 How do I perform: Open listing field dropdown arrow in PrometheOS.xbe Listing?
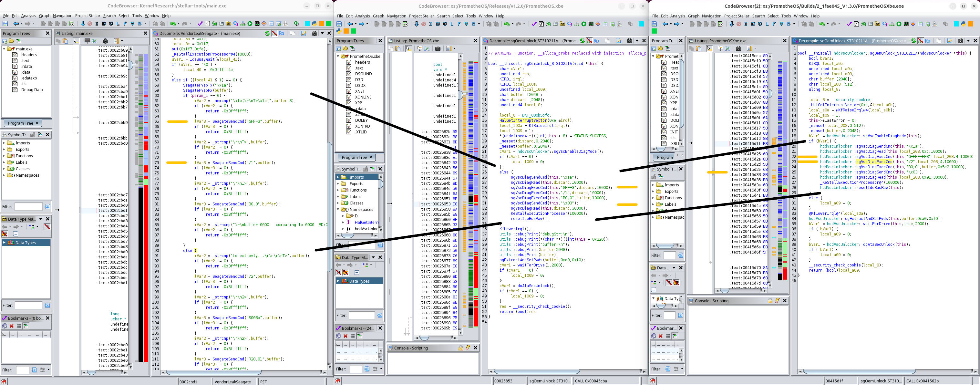[454, 48]
